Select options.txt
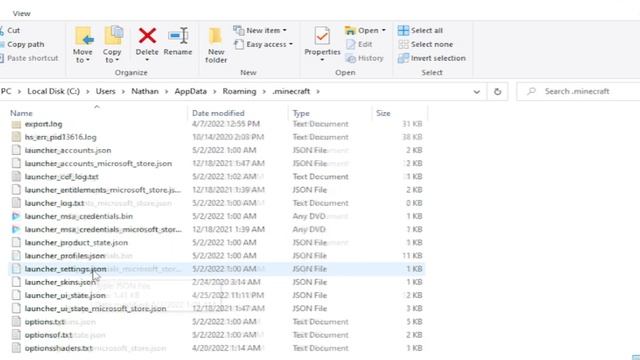 pos(44,322)
